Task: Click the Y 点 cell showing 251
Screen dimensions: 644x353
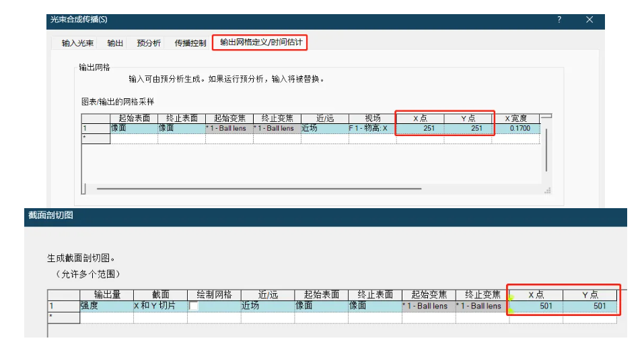Action: [468, 128]
